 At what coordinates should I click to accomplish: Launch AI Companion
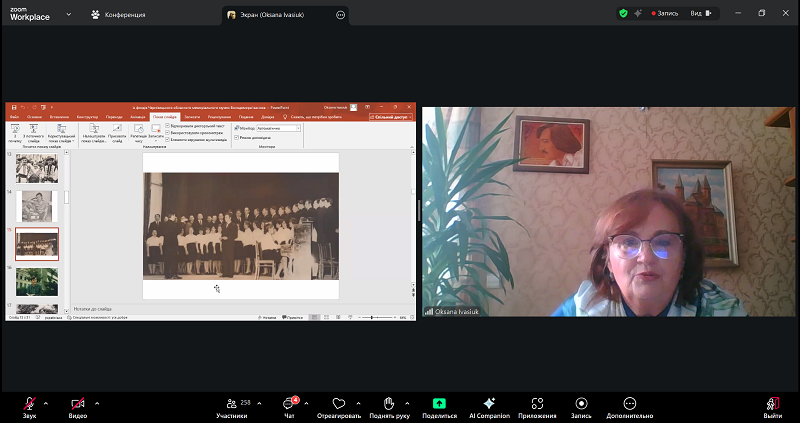[x=489, y=405]
